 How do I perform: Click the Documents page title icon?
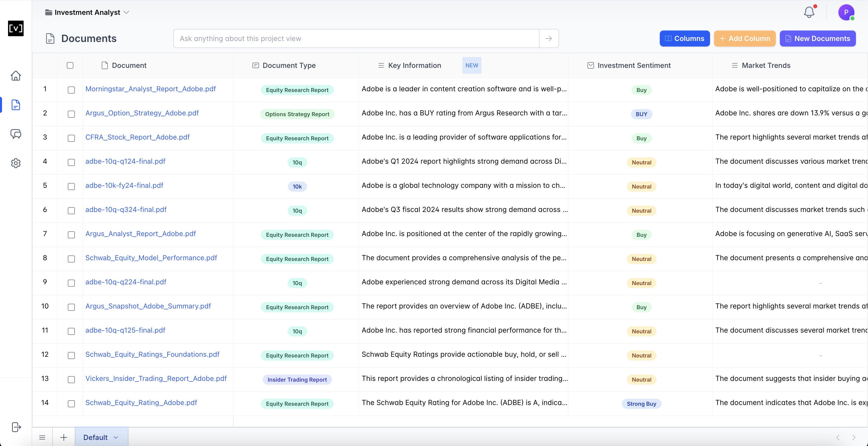[x=50, y=38]
